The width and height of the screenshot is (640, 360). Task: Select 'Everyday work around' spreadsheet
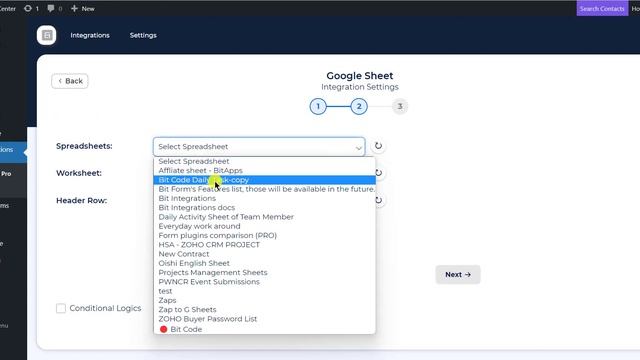click(264, 226)
